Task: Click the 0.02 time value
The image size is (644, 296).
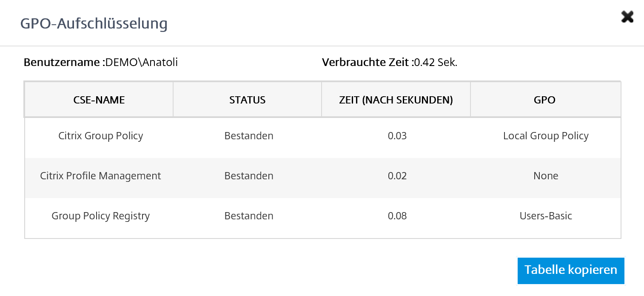Action: click(397, 176)
